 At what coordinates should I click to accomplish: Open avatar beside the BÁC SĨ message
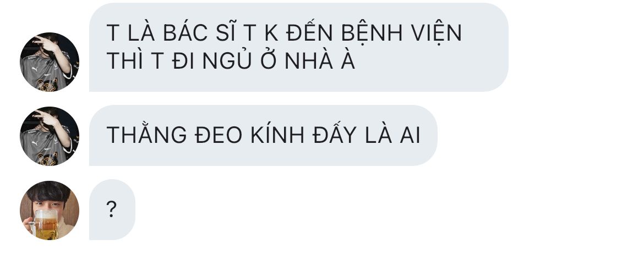50,62
